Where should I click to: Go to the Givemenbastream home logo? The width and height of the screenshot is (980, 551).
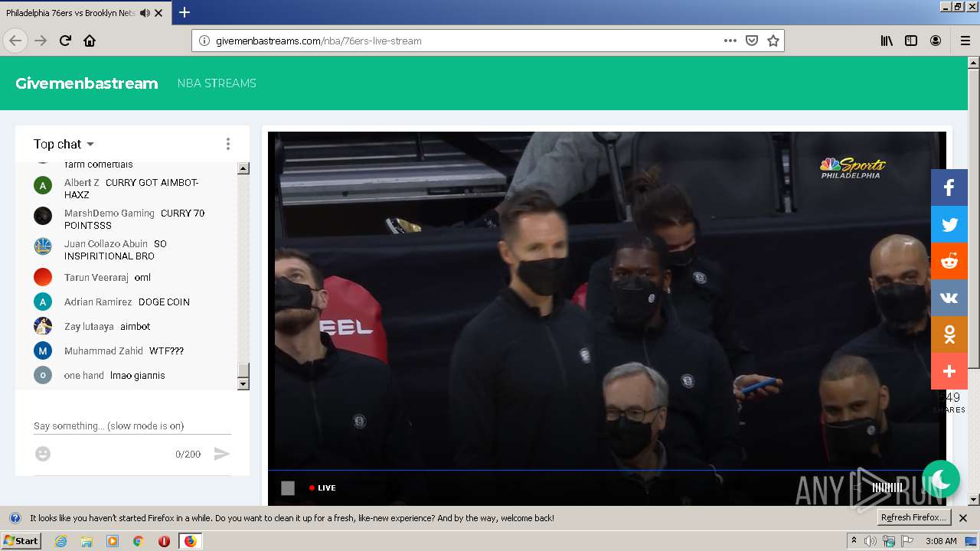pos(87,83)
